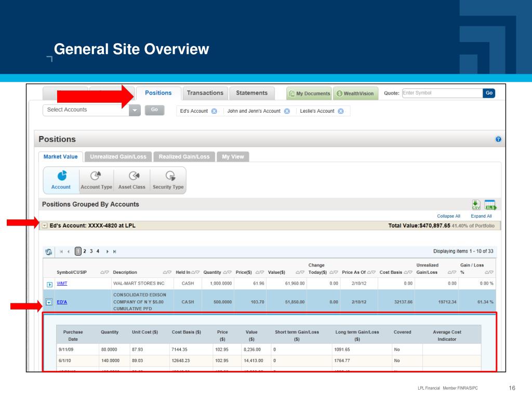Open the ED'A symbol link
The width and height of the screenshot is (532, 399).
[x=62, y=302]
